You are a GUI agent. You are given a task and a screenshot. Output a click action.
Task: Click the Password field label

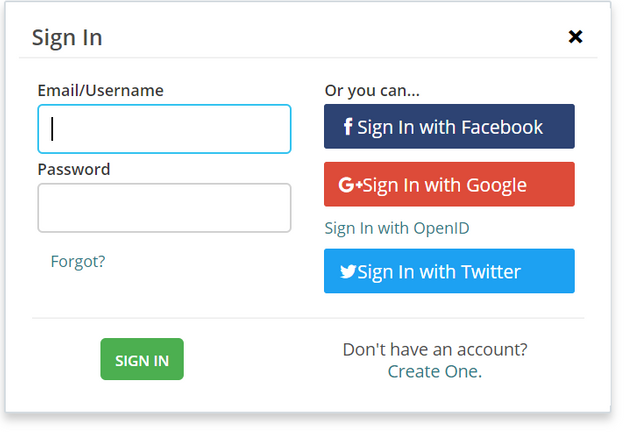(x=74, y=169)
